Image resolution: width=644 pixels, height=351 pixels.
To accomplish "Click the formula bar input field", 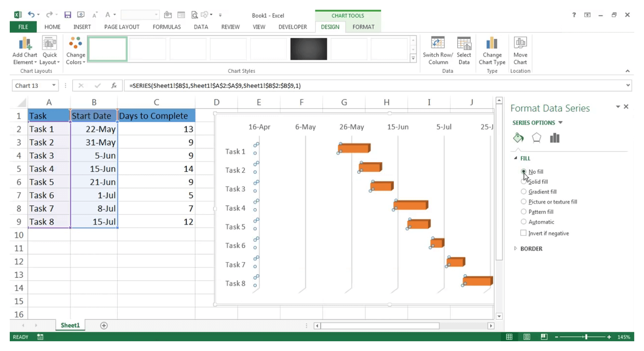I will [376, 85].
